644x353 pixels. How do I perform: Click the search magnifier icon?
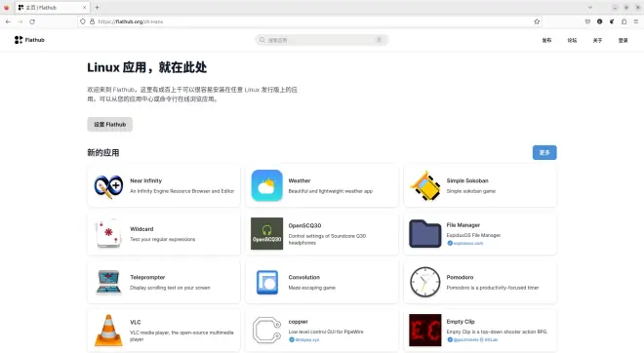[262, 40]
